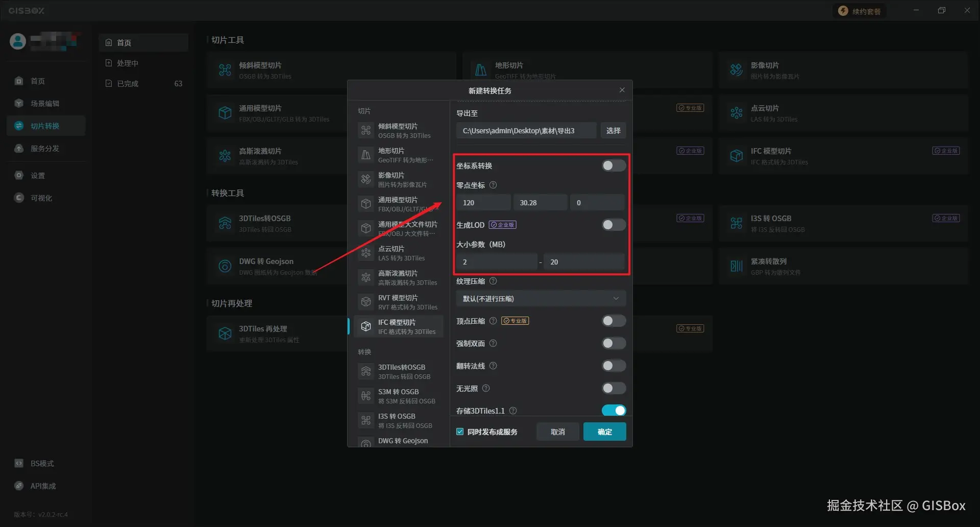This screenshot has width=980, height=527.
Task: Open 首页 in the left sidebar
Action: (46, 81)
